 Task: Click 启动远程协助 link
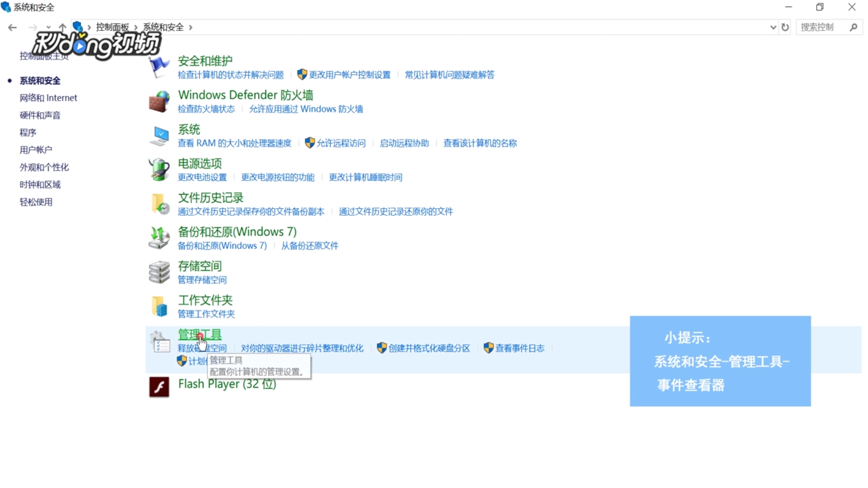pos(404,143)
